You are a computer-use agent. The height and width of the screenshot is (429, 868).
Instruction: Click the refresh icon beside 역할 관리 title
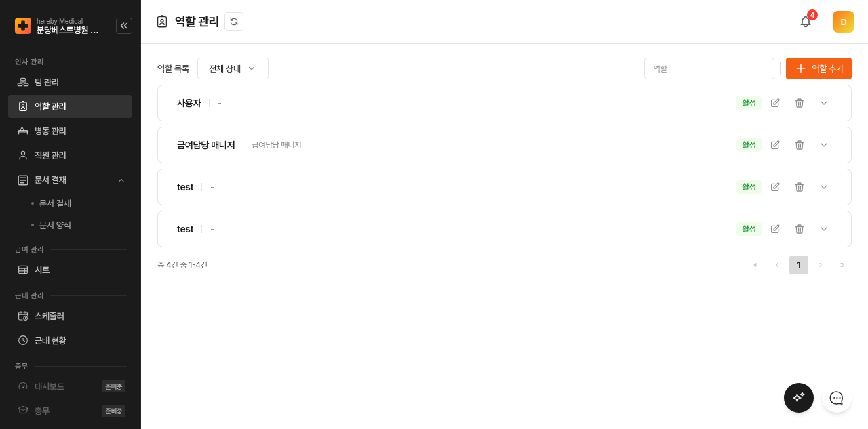click(x=234, y=22)
